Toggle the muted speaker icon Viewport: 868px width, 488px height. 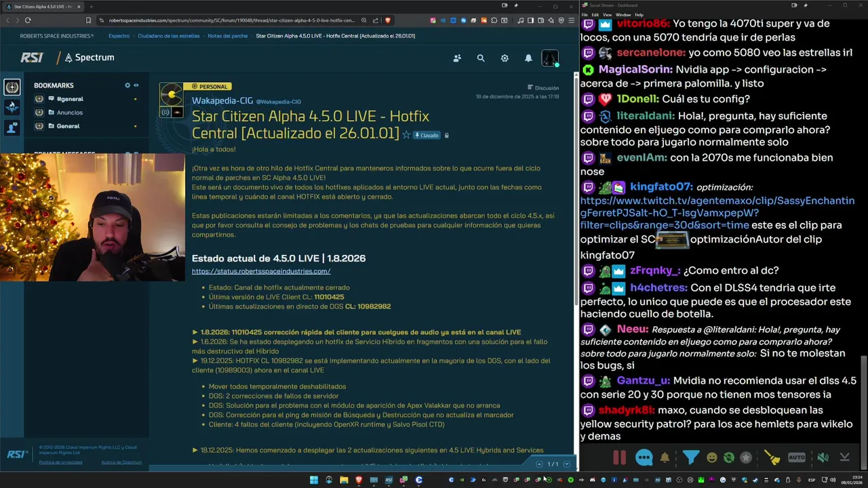[x=823, y=457]
